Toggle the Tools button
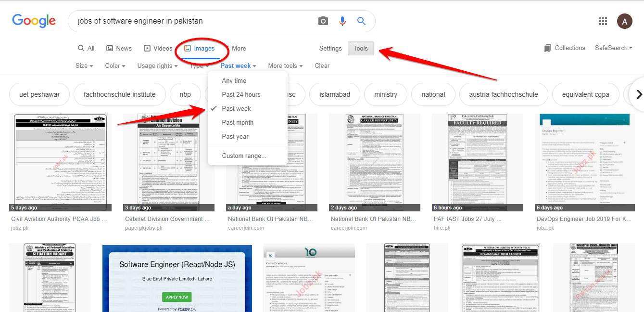Screen dimensions: 644x312 pyautogui.click(x=361, y=48)
